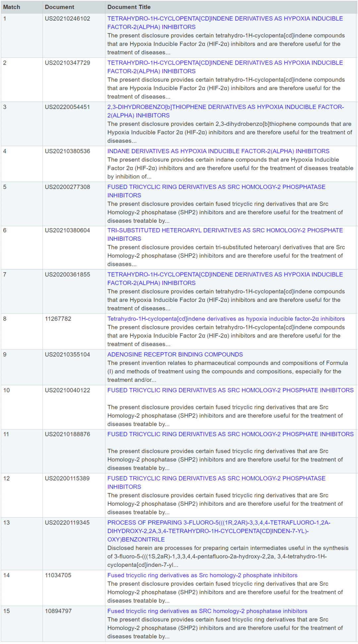Click the abstract beginning 'Disclosed herein are processes'
The image size is (358, 644).
click(x=228, y=557)
